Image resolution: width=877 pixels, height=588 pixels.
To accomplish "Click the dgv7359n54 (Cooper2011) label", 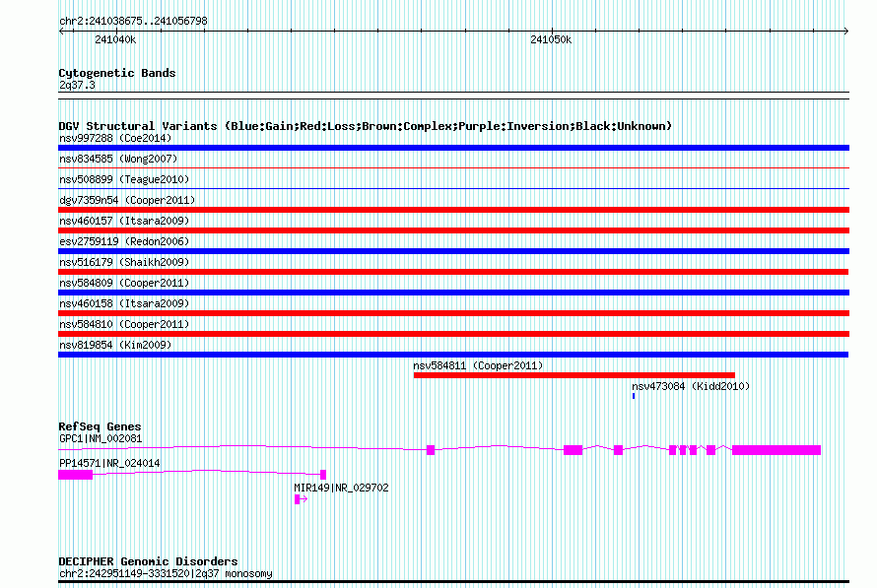I will pyautogui.click(x=127, y=200).
